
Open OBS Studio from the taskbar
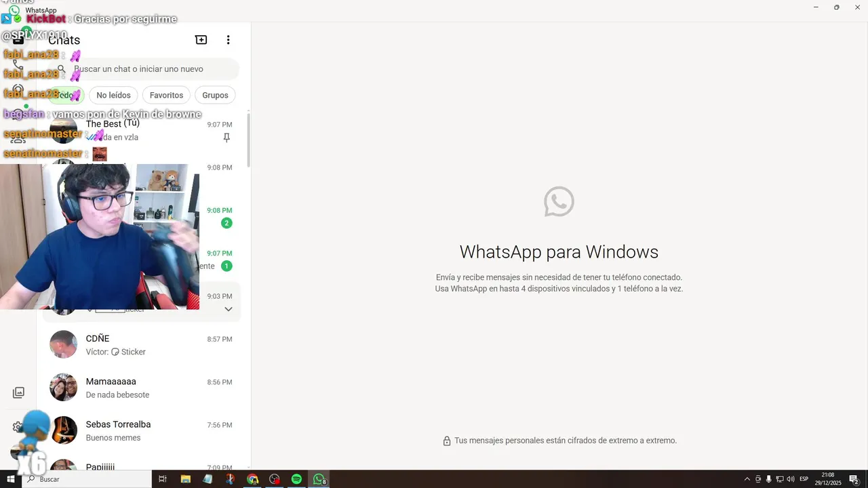click(x=275, y=479)
